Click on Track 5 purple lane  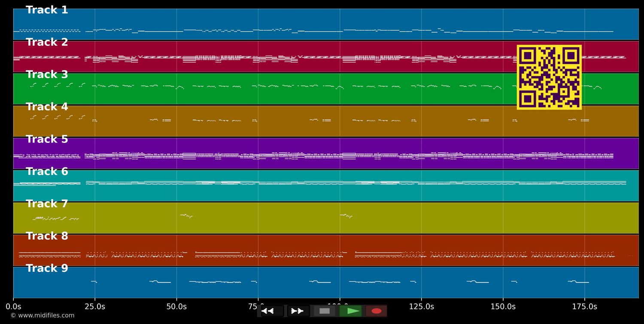(301, 152)
